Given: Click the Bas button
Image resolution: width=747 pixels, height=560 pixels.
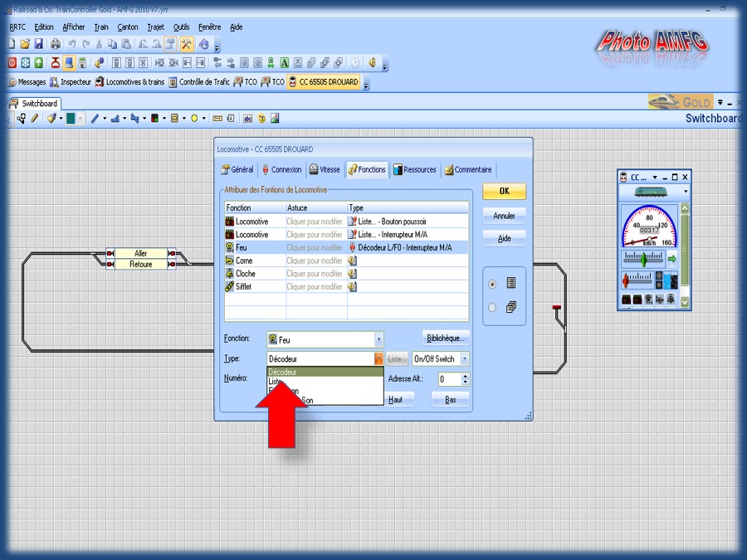Looking at the screenshot, I should pos(450,400).
